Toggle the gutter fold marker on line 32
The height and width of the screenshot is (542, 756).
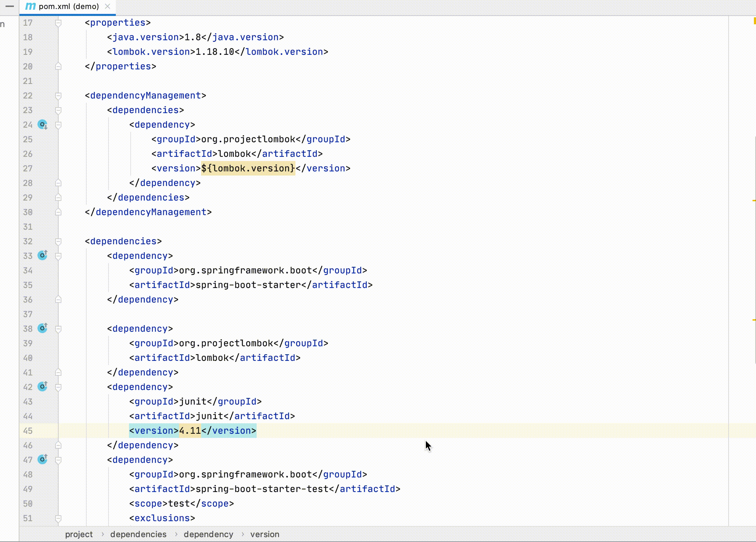click(x=58, y=241)
